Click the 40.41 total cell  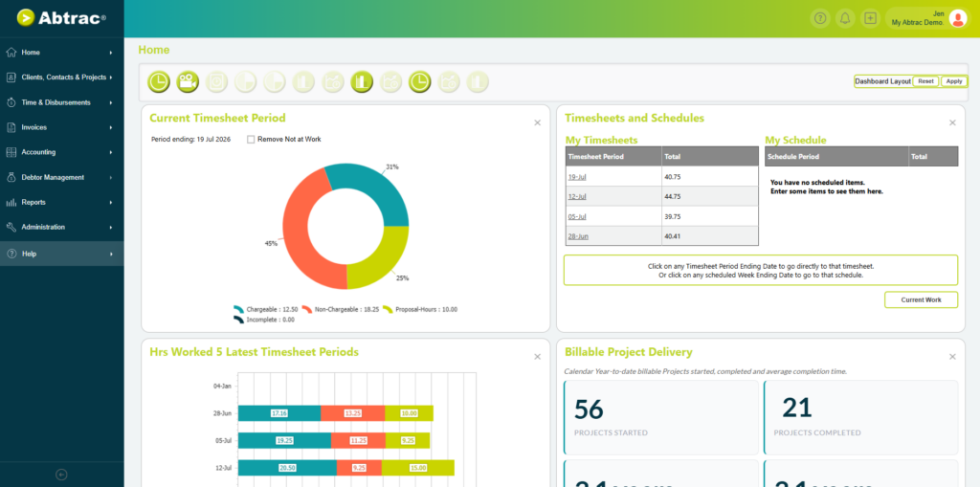[x=710, y=236]
